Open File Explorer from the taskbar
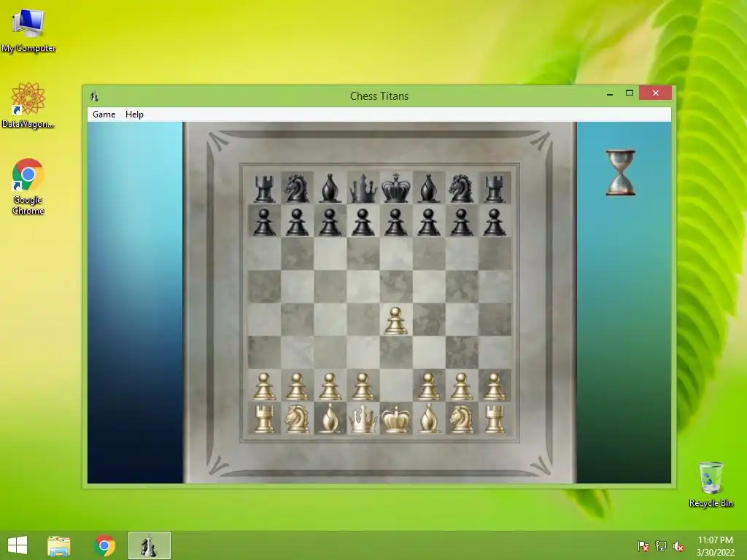 coord(59,545)
